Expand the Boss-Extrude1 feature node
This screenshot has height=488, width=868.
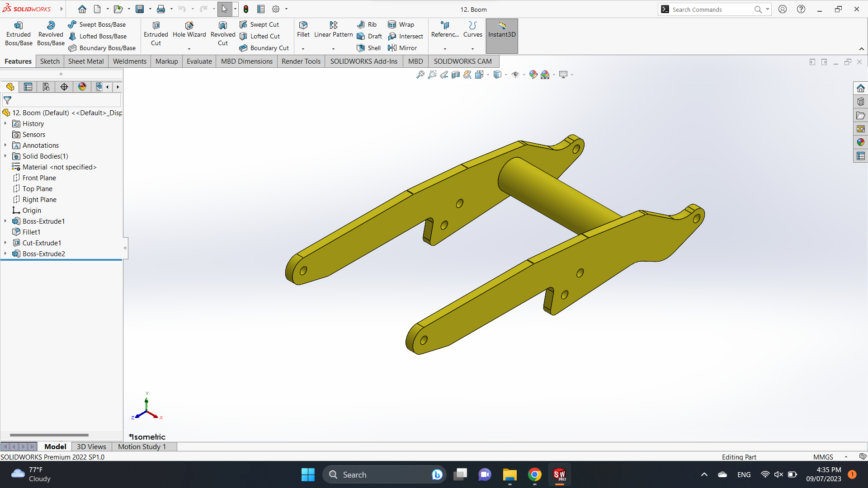tap(5, 221)
